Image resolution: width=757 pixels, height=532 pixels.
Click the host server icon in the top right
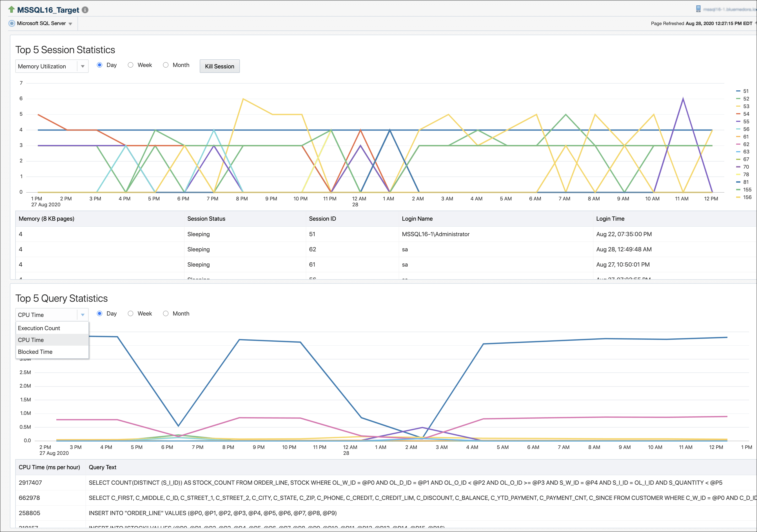tap(698, 8)
